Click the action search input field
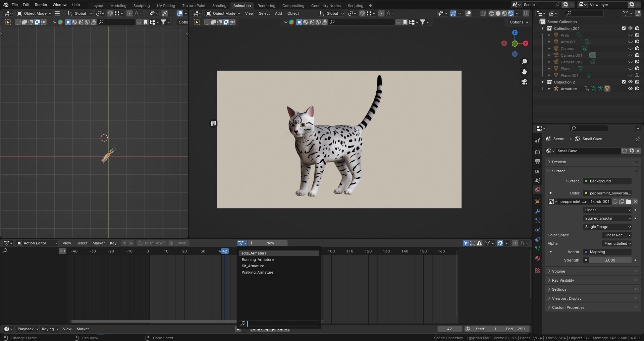 279,324
